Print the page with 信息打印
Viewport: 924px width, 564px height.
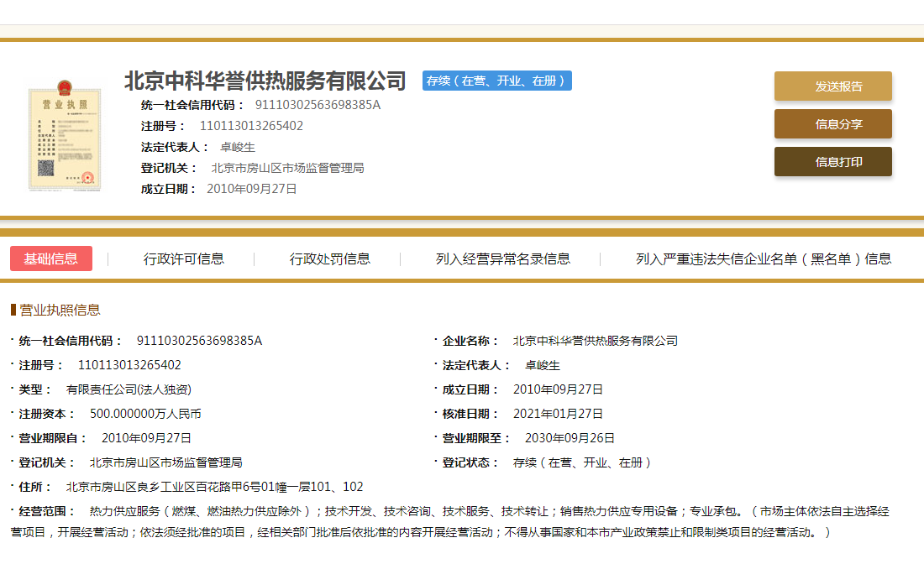pos(832,161)
